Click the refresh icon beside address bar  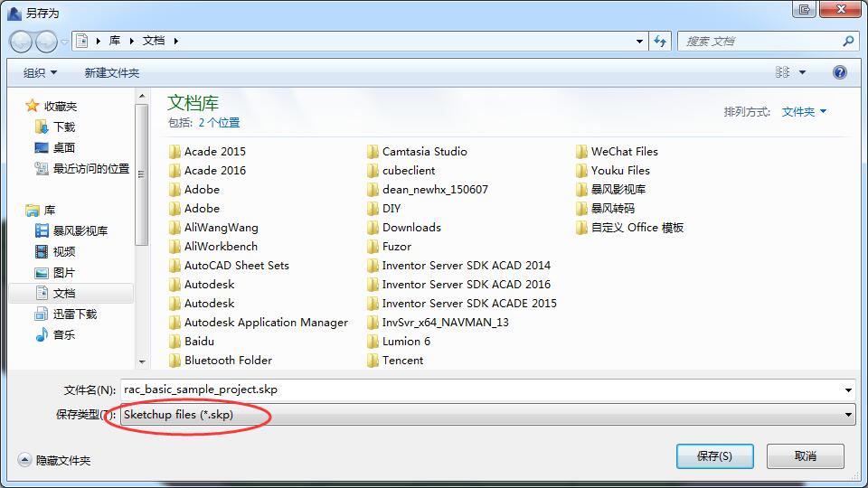click(660, 41)
